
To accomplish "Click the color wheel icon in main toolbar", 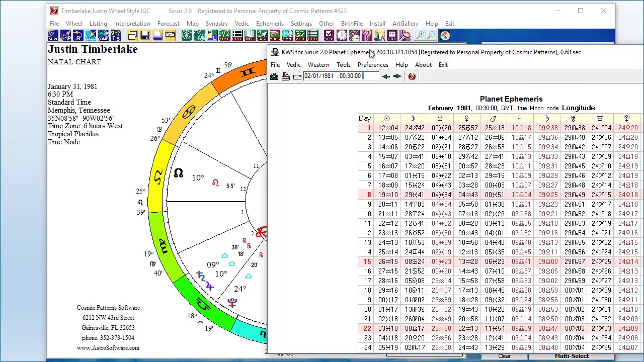I will [445, 36].
